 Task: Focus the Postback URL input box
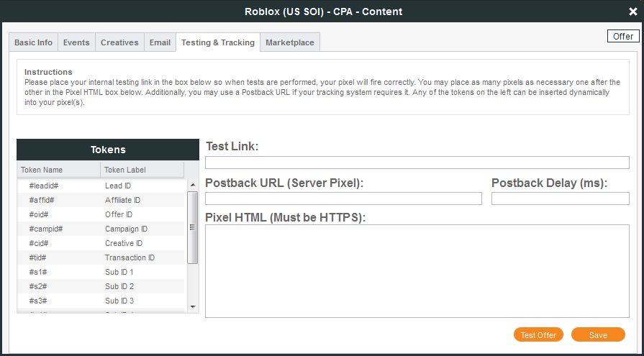tap(343, 198)
